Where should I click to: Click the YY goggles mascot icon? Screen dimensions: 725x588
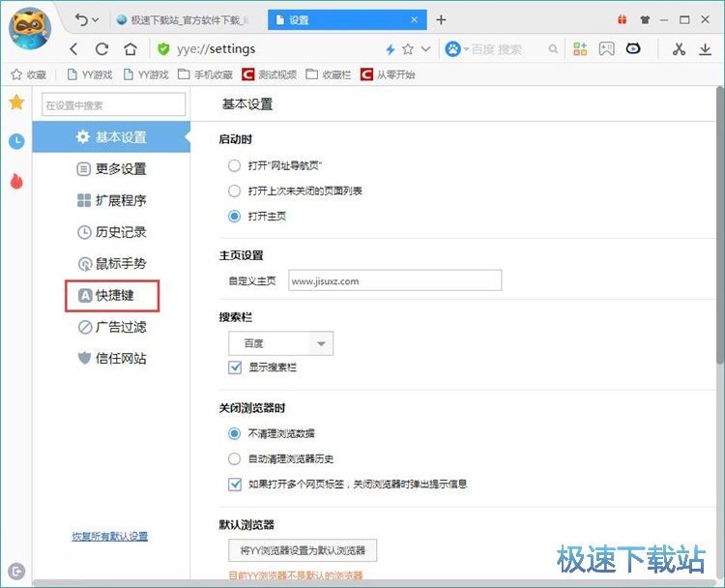click(x=633, y=48)
